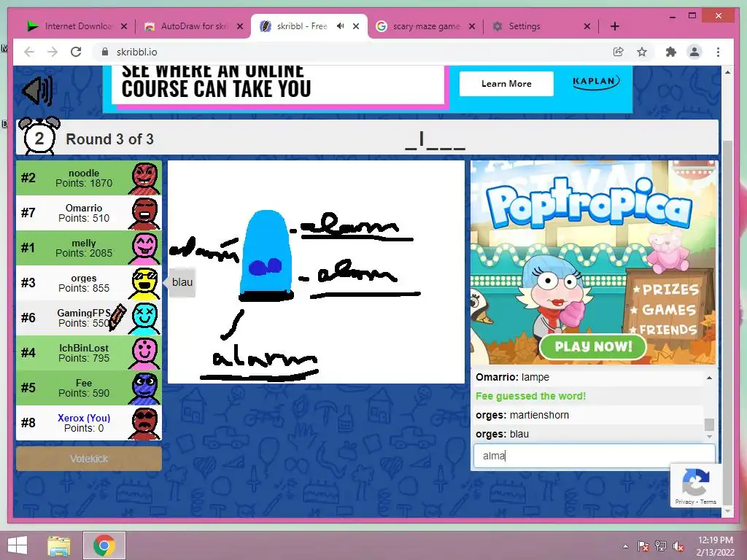Screen dimensions: 747x560
Task: Click the round timer alarm clock icon
Action: [x=39, y=136]
